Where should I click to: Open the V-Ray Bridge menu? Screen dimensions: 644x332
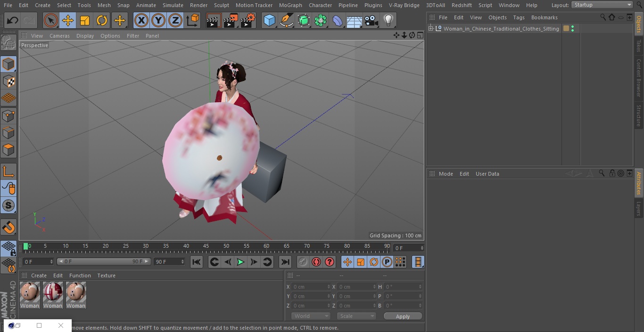coord(404,5)
